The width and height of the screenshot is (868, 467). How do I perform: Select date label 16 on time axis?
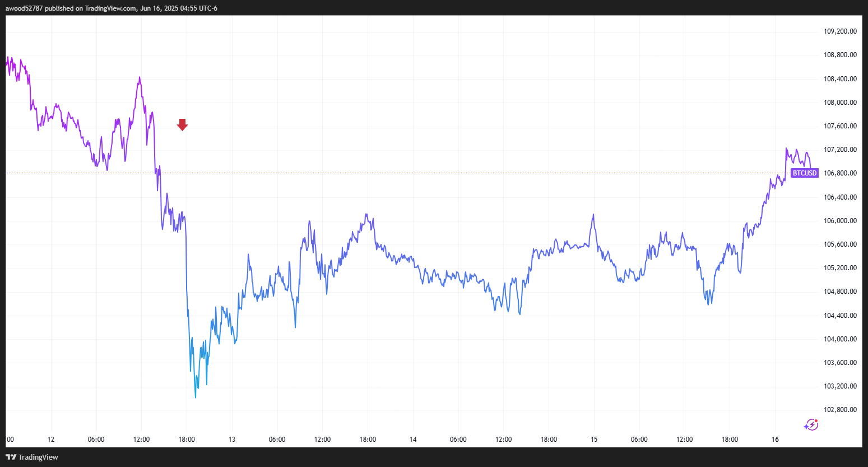775,440
